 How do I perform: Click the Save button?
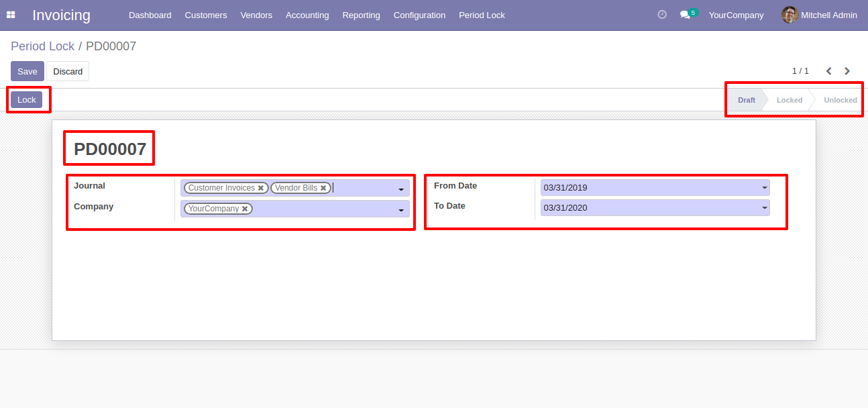pos(28,71)
